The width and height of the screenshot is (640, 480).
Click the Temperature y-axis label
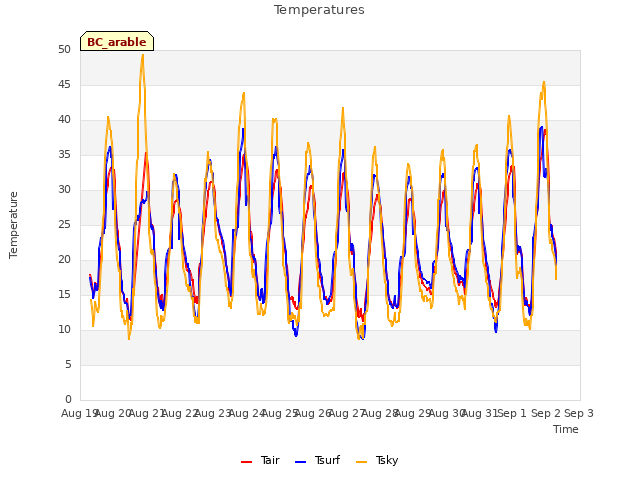(13, 225)
